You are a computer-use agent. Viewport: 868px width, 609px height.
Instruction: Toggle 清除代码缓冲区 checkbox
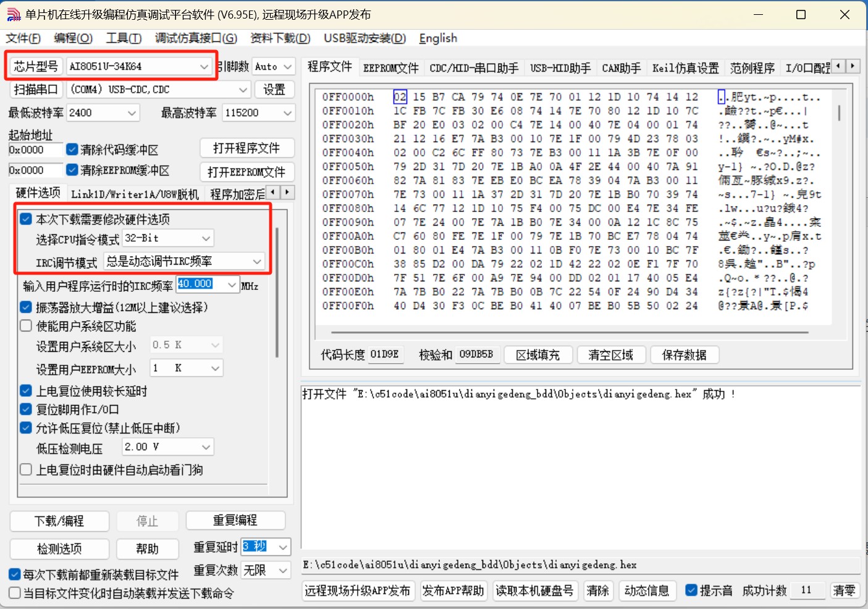(72, 150)
